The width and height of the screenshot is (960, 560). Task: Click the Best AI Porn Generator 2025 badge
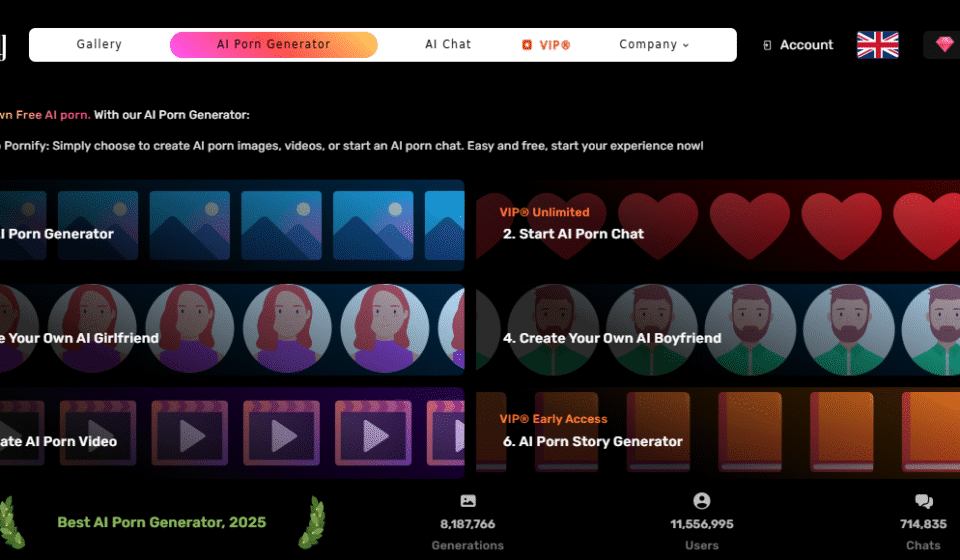[x=161, y=522]
